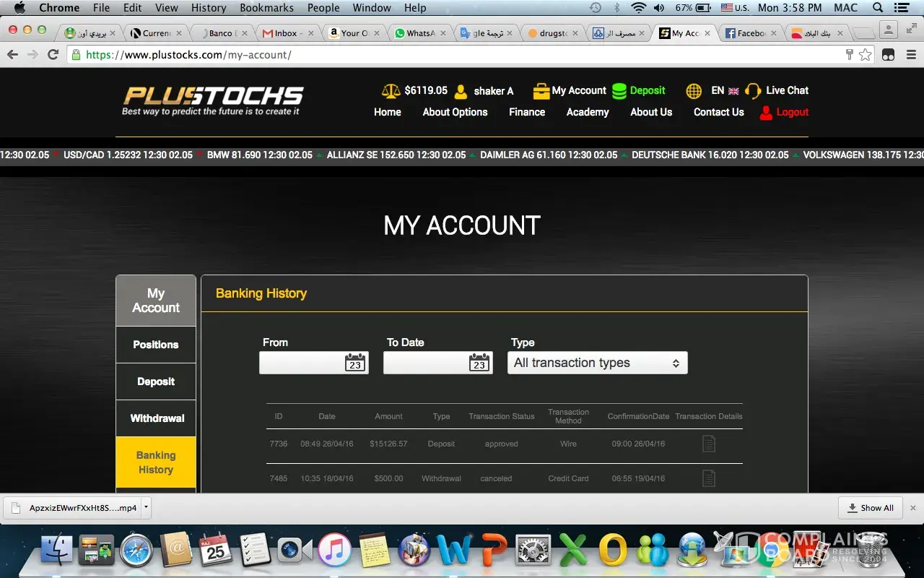Open the Contact Us link

[x=719, y=113]
